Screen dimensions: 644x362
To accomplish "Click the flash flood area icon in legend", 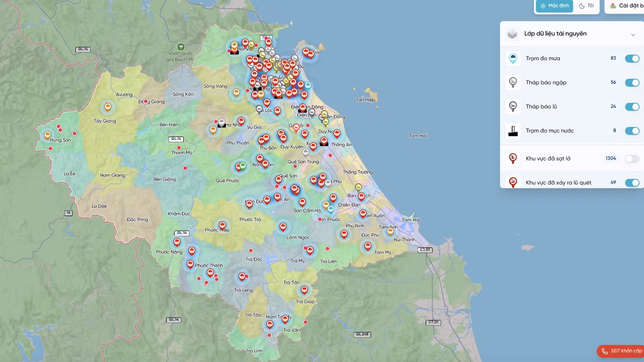I will (x=513, y=182).
